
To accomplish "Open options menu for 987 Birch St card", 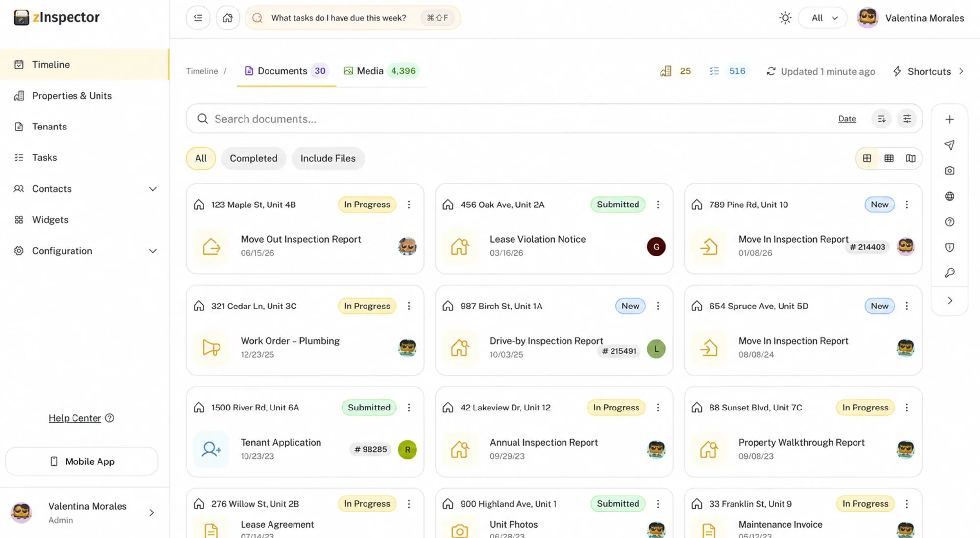I will (x=658, y=306).
